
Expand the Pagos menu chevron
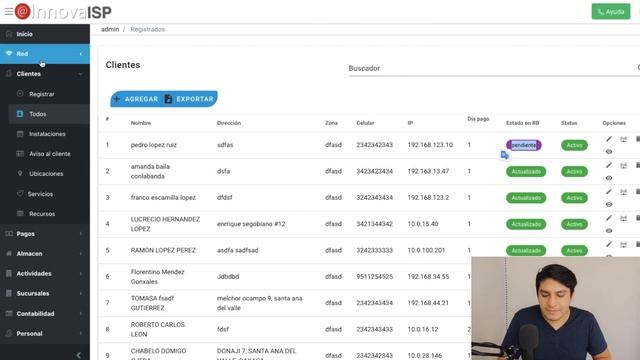tap(81, 234)
